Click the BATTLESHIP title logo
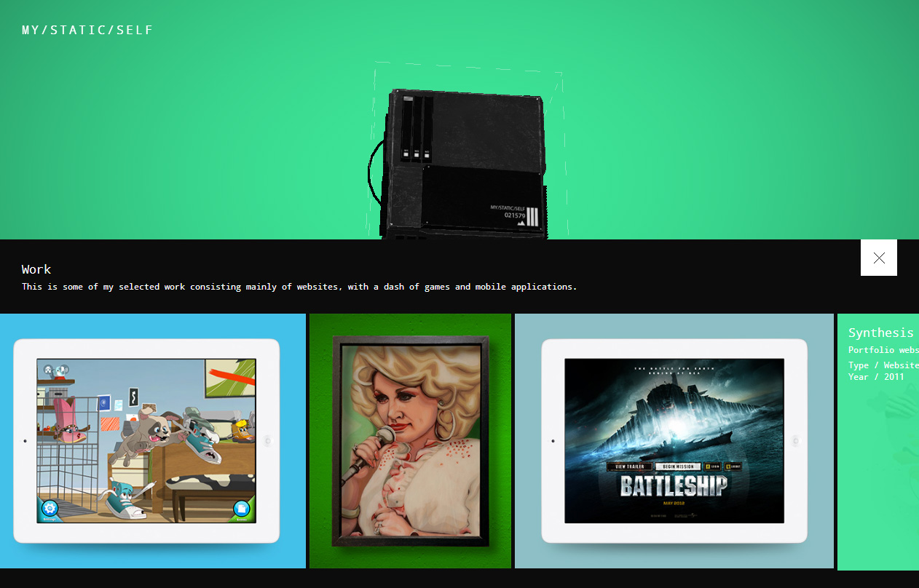This screenshot has width=919, height=588. click(x=674, y=486)
